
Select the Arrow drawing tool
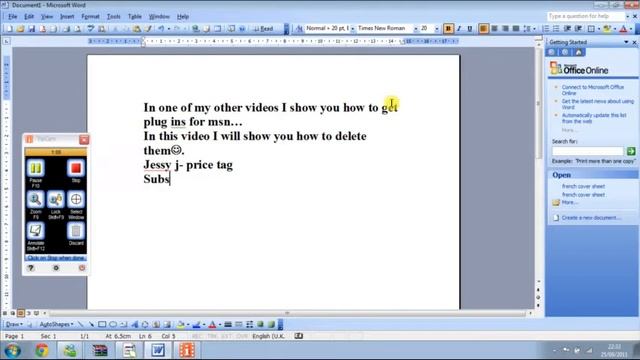[91, 324]
